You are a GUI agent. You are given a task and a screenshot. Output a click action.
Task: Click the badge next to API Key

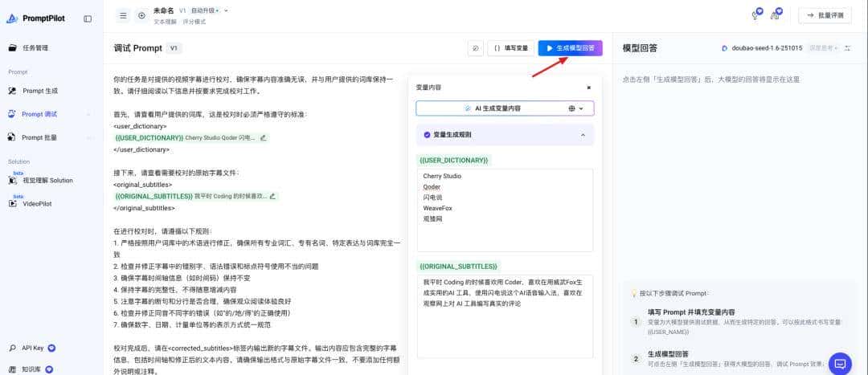coord(51,348)
